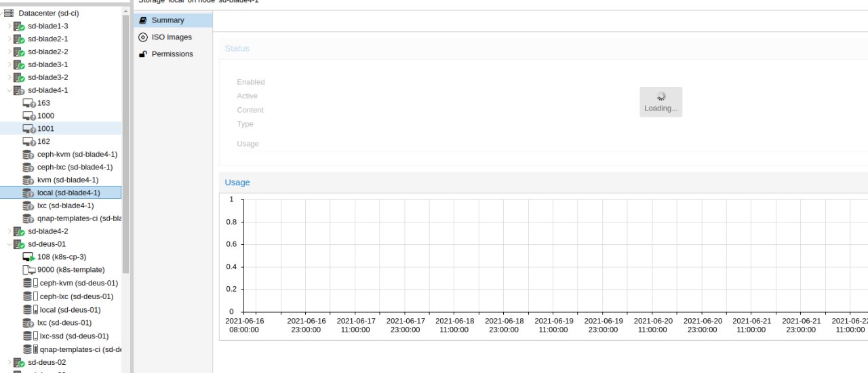
Task: Click the VM 1001 monitor icon
Action: [x=28, y=129]
